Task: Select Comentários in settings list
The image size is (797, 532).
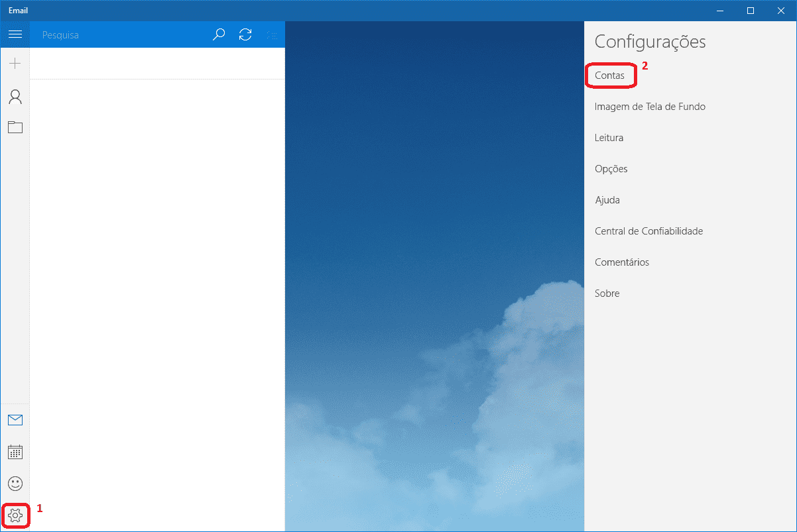Action: pos(622,262)
